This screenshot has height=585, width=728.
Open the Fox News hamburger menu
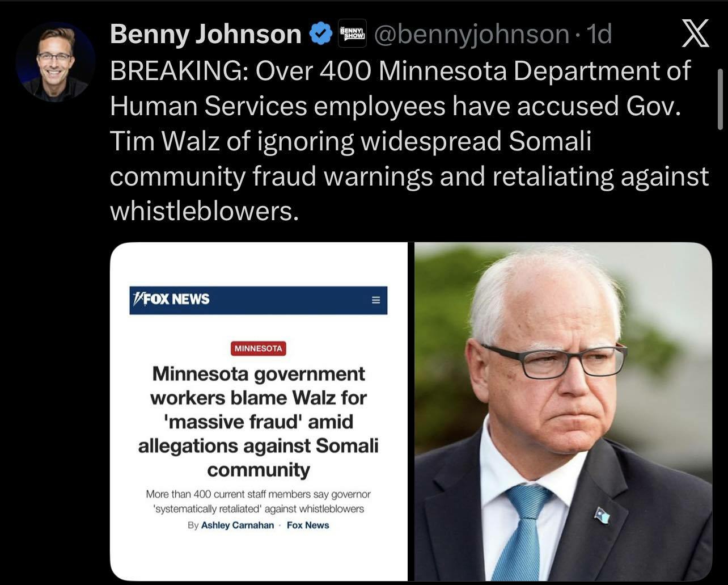[375, 300]
